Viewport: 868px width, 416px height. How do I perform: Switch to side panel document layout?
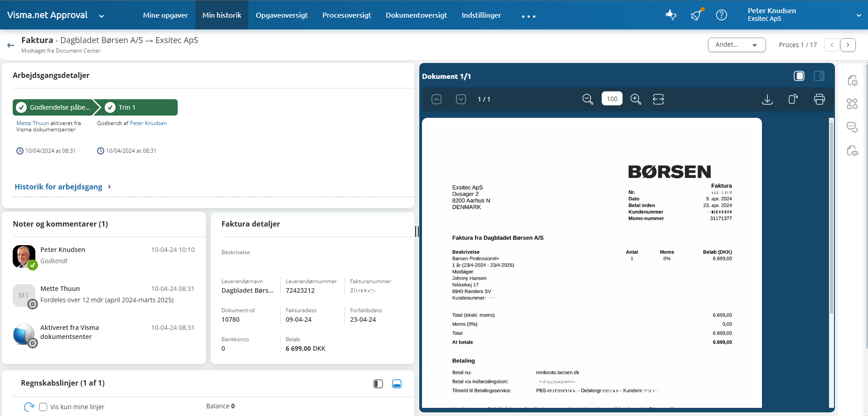click(819, 76)
